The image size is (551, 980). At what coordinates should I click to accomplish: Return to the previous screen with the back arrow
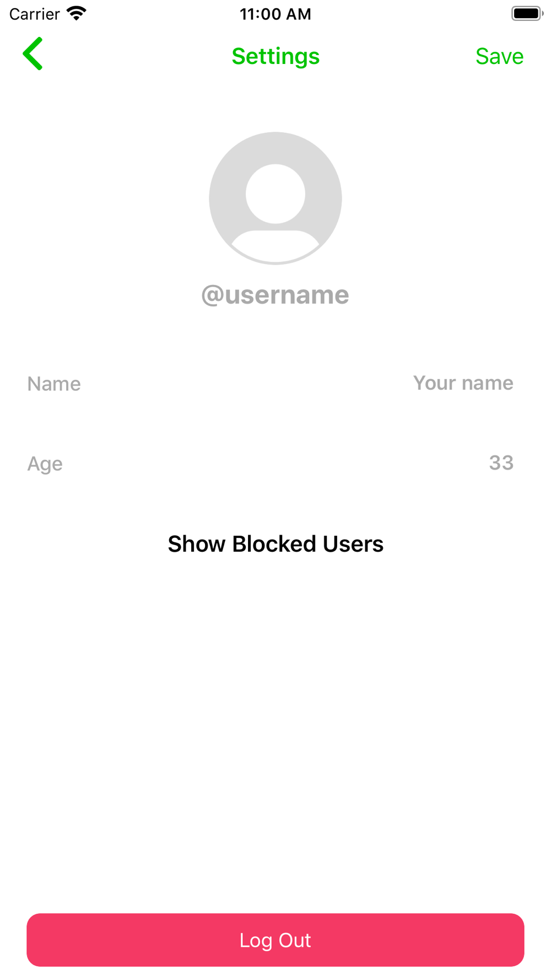[x=33, y=53]
